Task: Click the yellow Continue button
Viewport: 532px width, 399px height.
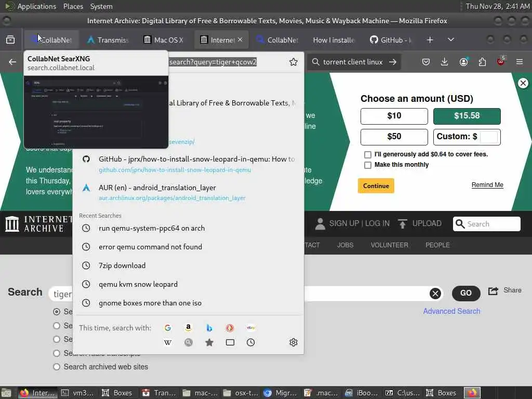Action: click(x=376, y=185)
